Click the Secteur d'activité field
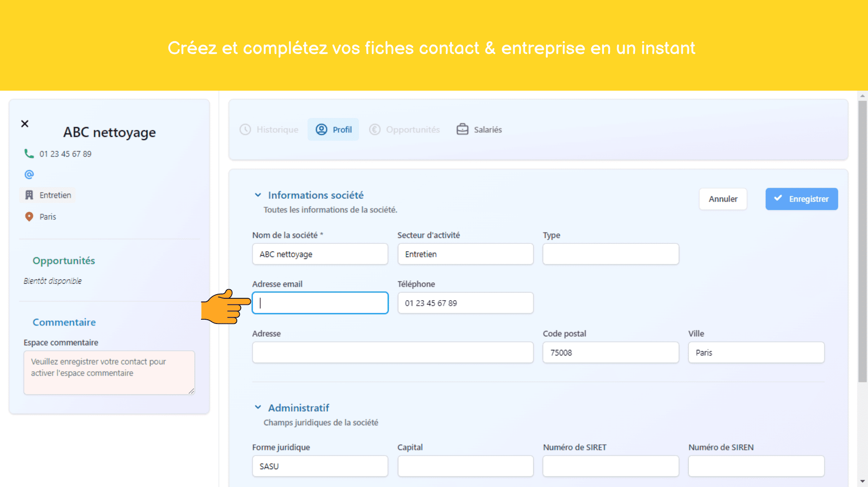 (x=465, y=254)
